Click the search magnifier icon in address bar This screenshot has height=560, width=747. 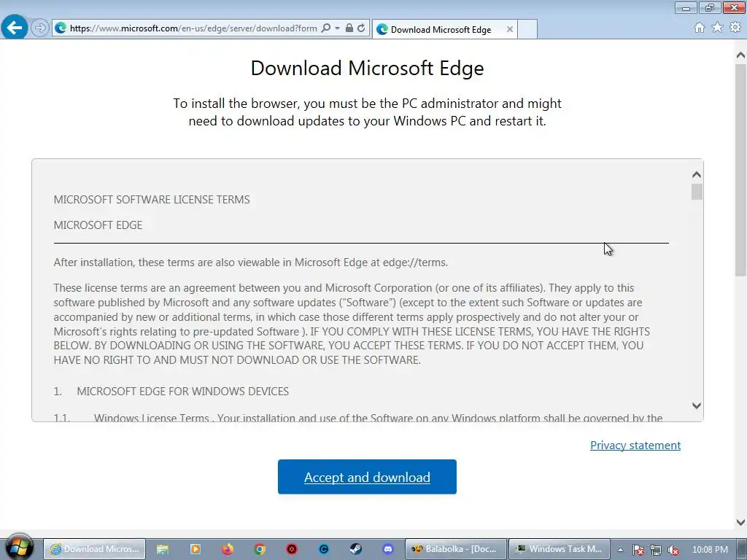point(326,28)
